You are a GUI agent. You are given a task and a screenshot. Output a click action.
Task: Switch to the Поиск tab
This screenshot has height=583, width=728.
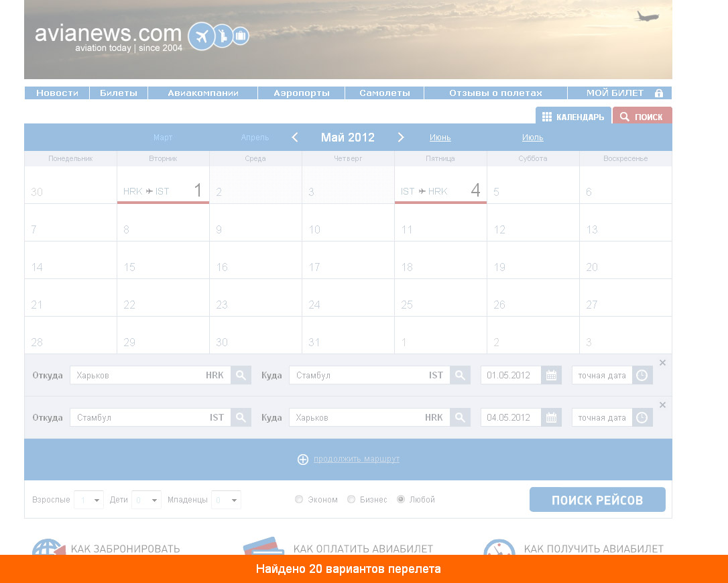(642, 116)
